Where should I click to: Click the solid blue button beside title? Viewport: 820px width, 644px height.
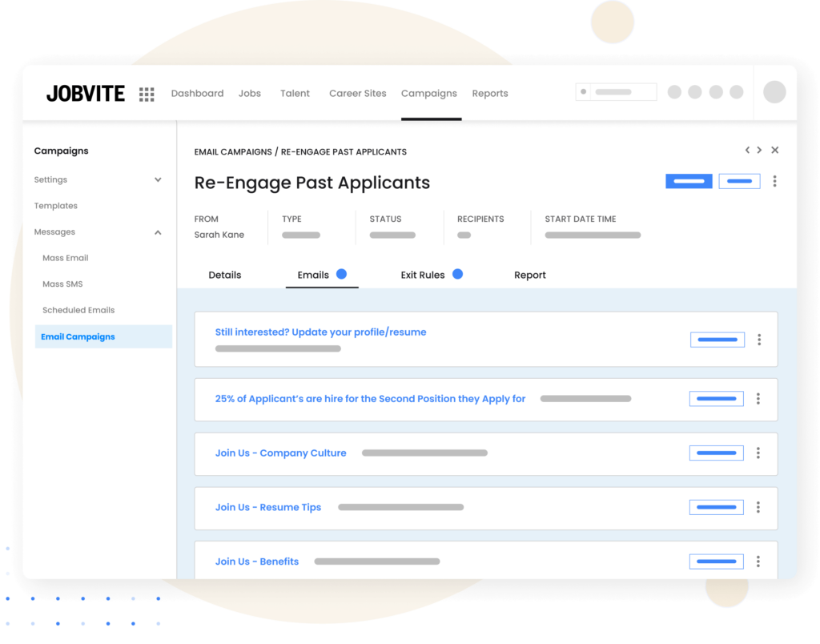[689, 182]
